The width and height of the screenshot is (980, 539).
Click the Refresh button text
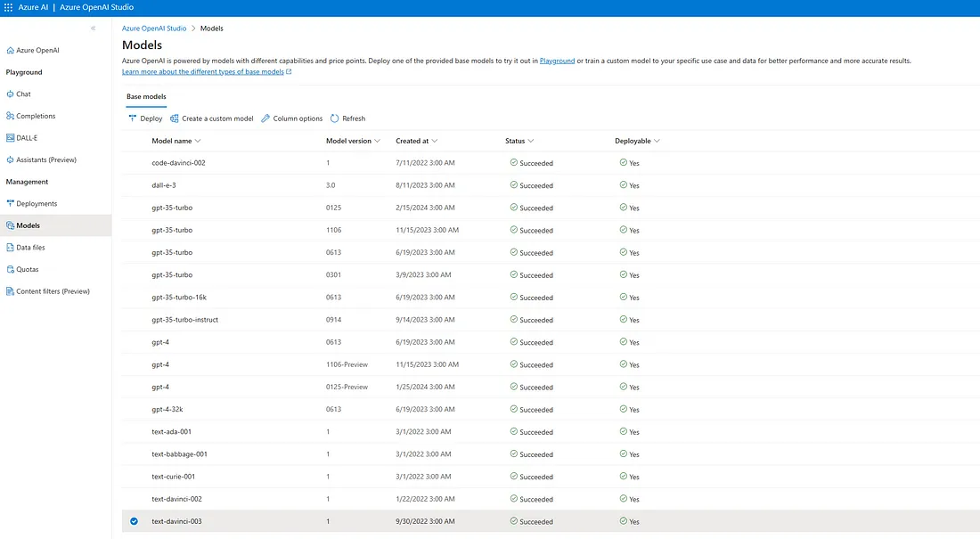pyautogui.click(x=354, y=118)
